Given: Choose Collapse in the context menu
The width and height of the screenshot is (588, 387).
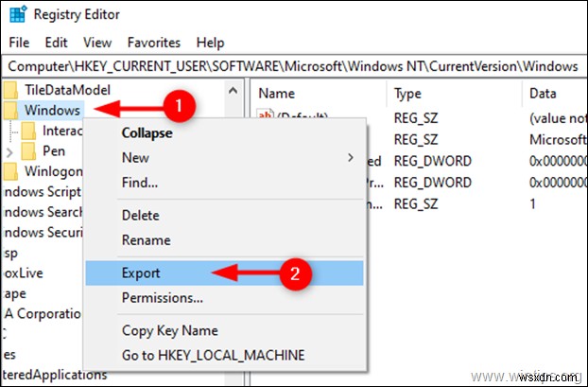Looking at the screenshot, I should point(224,132).
